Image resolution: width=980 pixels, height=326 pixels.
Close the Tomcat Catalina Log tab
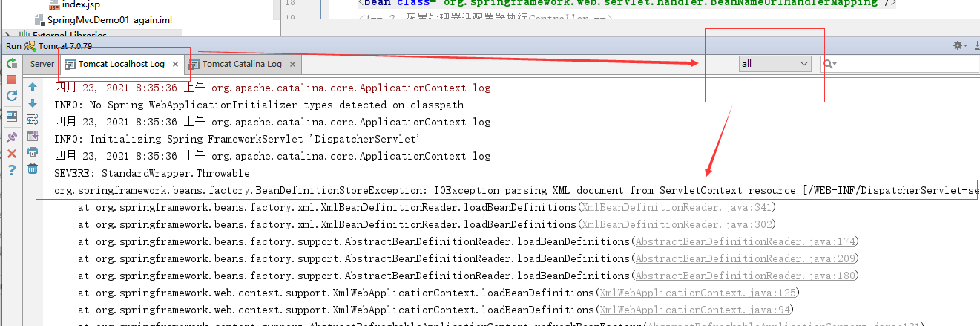pyautogui.click(x=293, y=65)
